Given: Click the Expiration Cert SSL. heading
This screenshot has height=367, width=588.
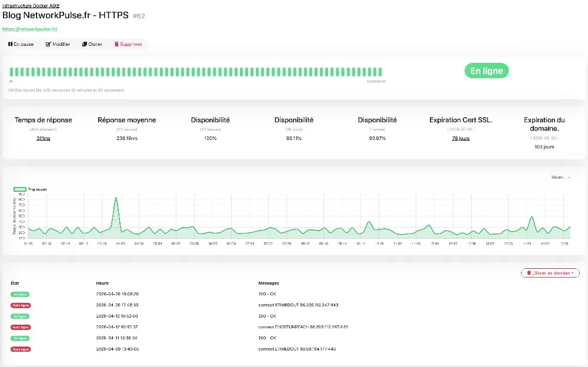Looking at the screenshot, I should coord(460,120).
